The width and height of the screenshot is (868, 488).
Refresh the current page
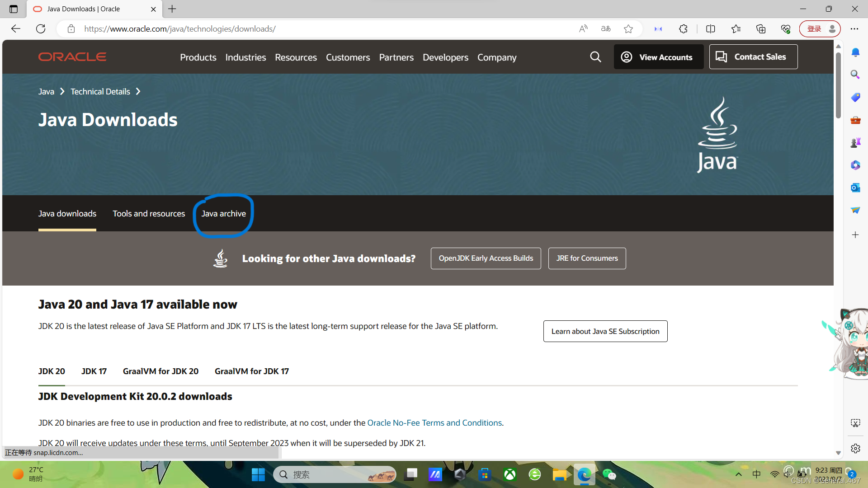point(41,29)
